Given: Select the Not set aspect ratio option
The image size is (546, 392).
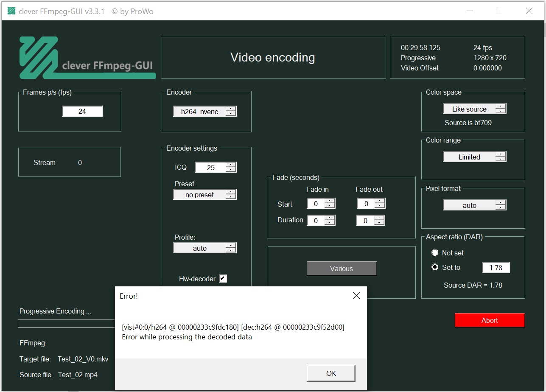Looking at the screenshot, I should 435,253.
